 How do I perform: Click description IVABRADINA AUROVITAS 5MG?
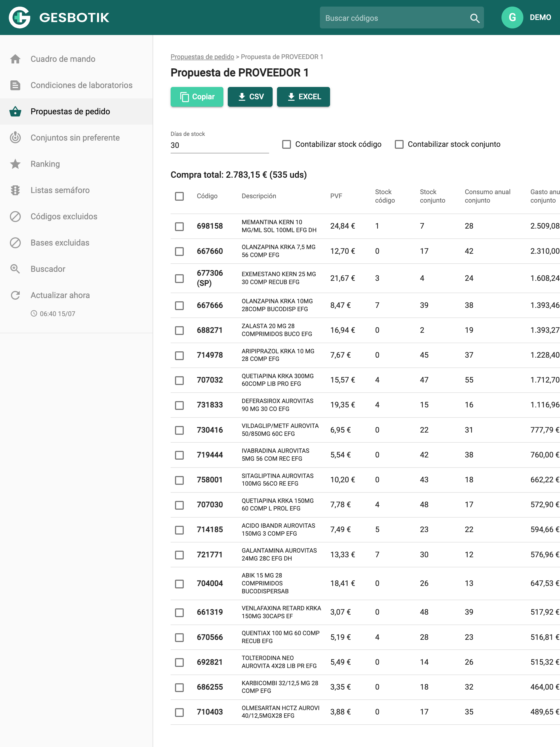[275, 455]
